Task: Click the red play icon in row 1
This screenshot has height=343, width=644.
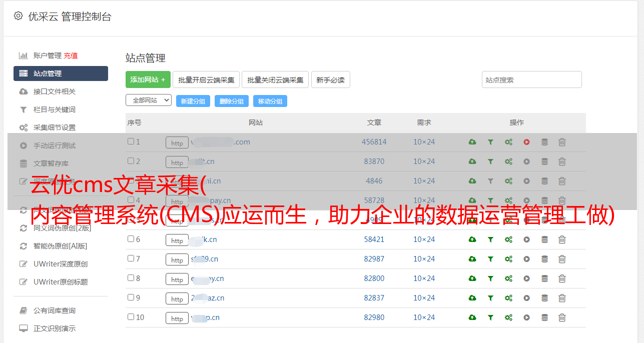Action: [526, 142]
